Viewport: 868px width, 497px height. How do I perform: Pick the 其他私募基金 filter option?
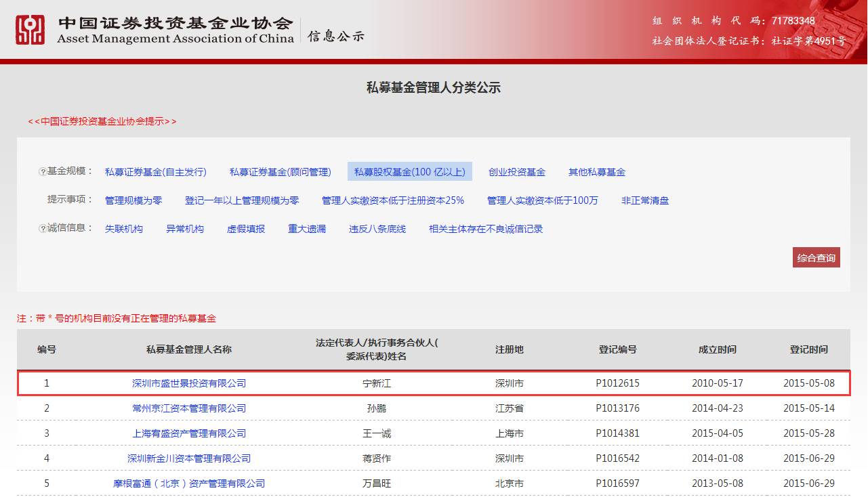596,172
